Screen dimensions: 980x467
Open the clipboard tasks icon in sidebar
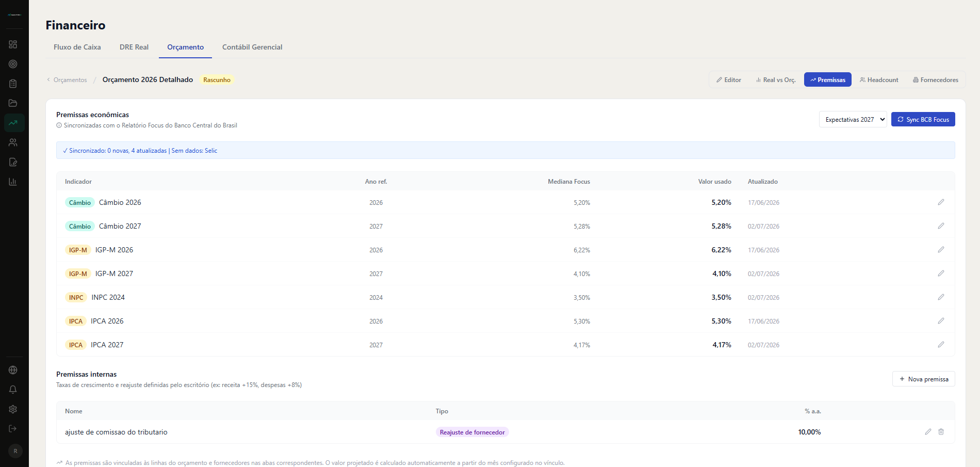pyautogui.click(x=13, y=84)
